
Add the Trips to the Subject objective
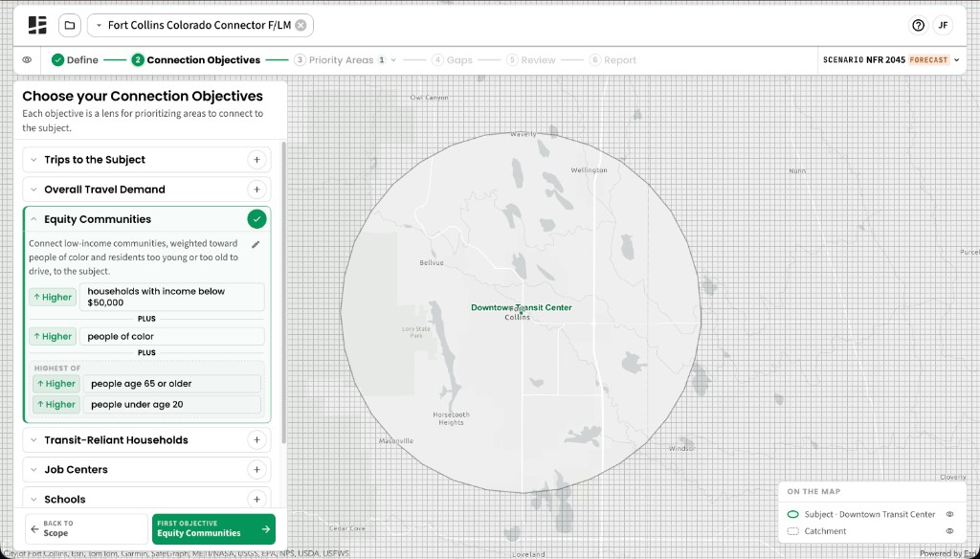tap(256, 160)
